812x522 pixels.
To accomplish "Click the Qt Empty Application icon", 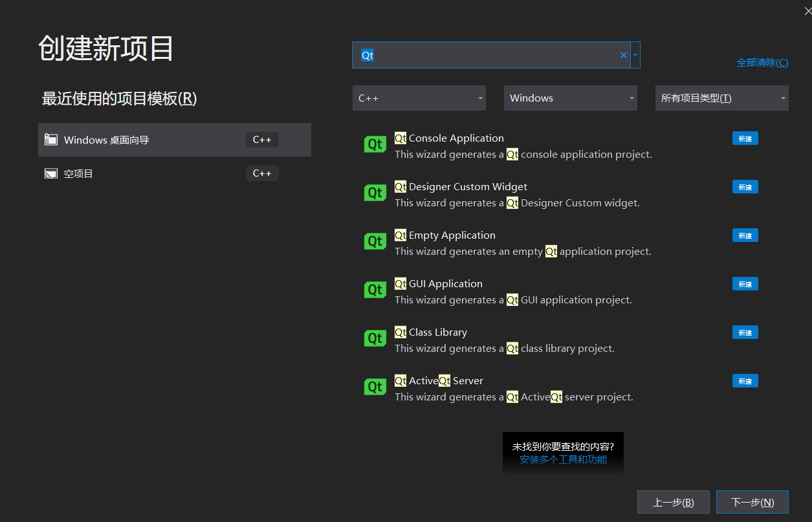I will 375,241.
